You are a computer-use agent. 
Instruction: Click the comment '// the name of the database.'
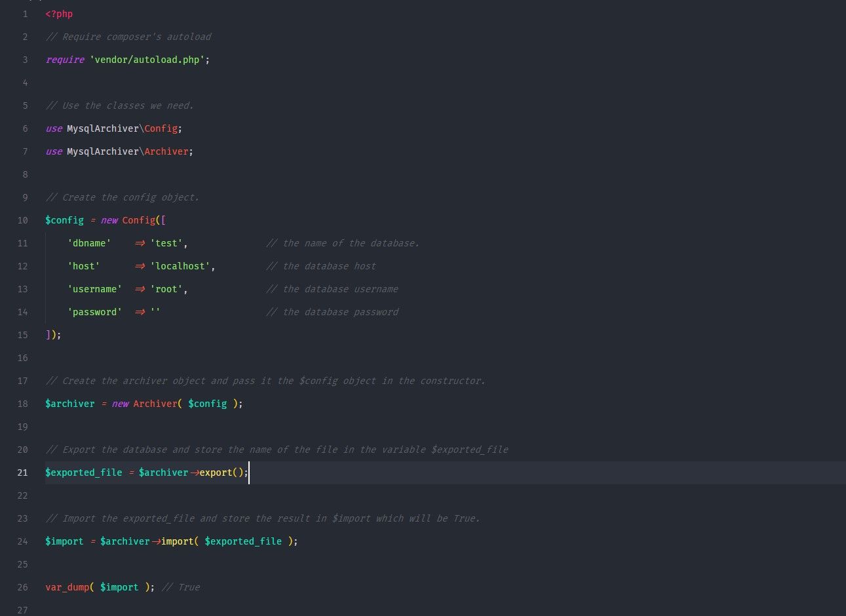tap(343, 243)
